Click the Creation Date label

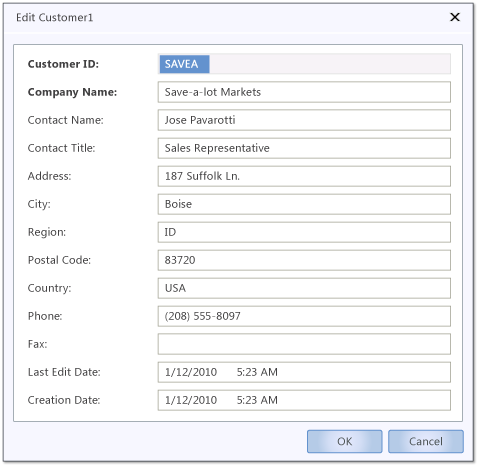point(64,400)
